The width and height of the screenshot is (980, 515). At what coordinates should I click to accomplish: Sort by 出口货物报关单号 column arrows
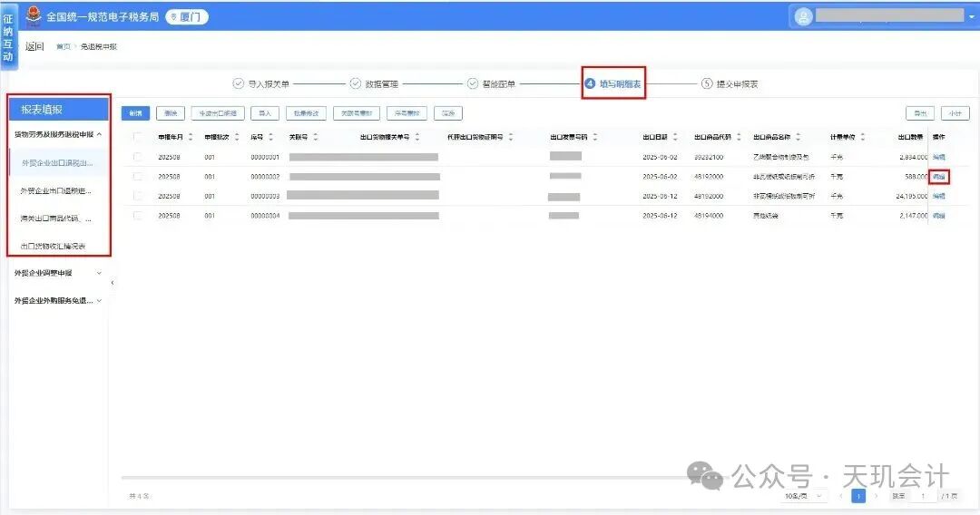point(417,137)
